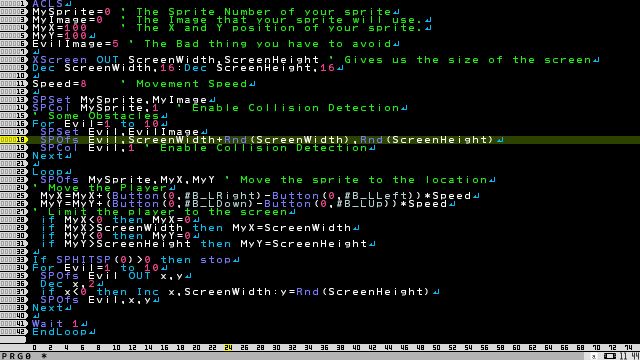Viewport: 640px width, 360px height.
Task: Place cursor on the EndLoop keyword
Action: pos(60,331)
